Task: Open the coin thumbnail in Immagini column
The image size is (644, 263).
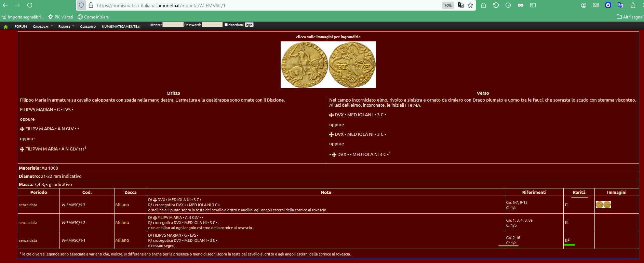Action: (x=603, y=205)
